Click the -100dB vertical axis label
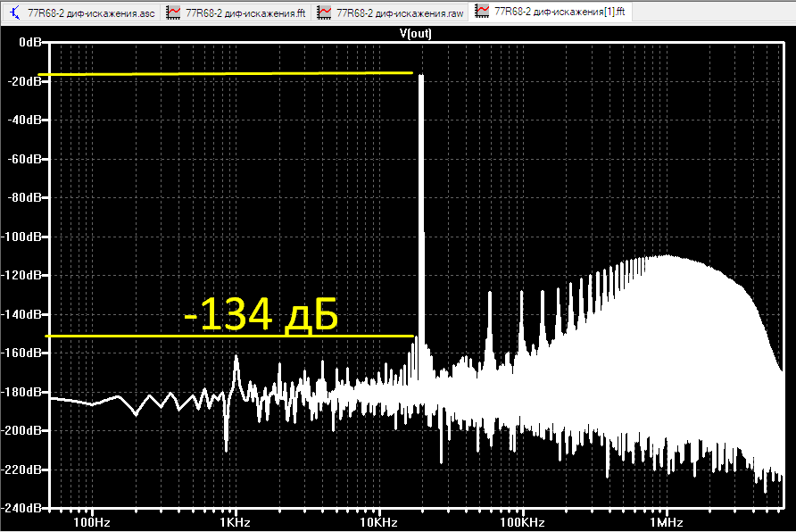This screenshot has width=796, height=532. (21, 237)
